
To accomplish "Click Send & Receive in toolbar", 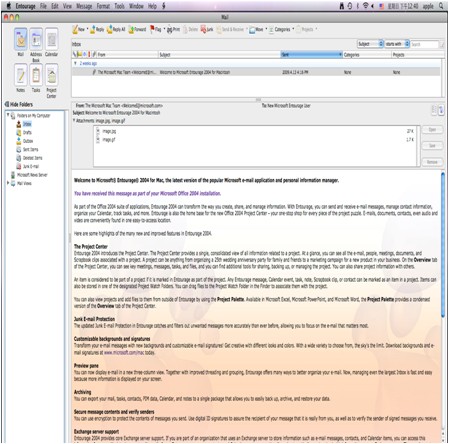I will 230,29.
